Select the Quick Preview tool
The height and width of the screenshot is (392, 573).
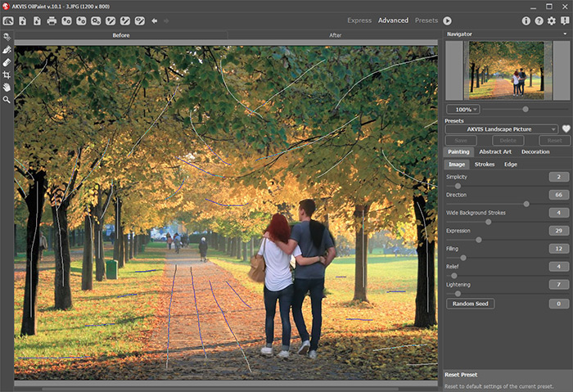[7, 37]
